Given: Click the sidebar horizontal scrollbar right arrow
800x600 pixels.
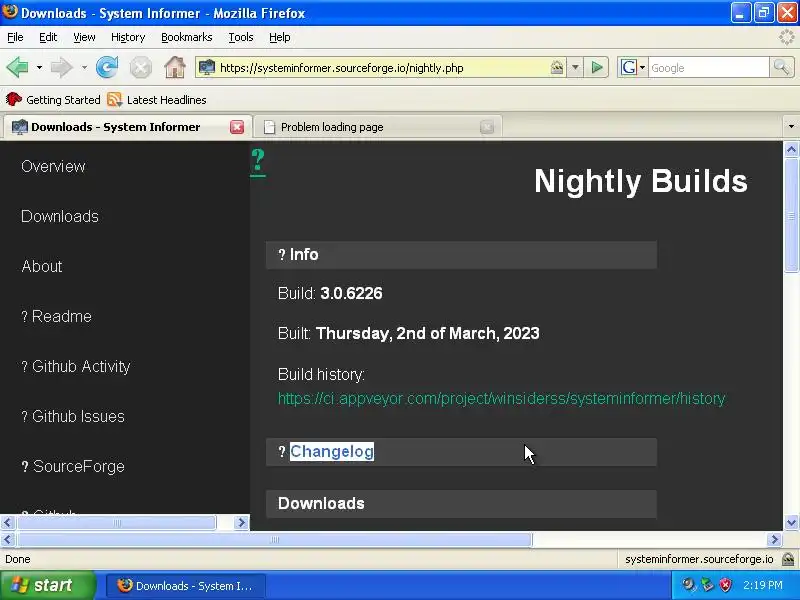Looking at the screenshot, I should coord(241,522).
